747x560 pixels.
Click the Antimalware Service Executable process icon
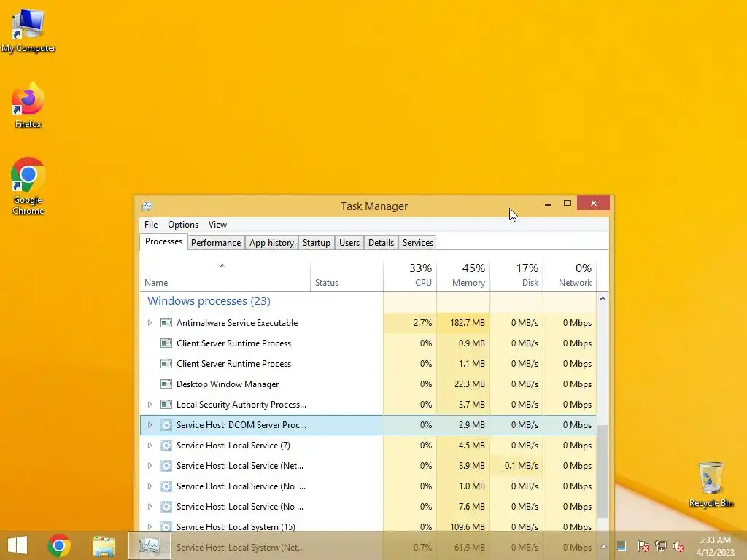coord(166,323)
